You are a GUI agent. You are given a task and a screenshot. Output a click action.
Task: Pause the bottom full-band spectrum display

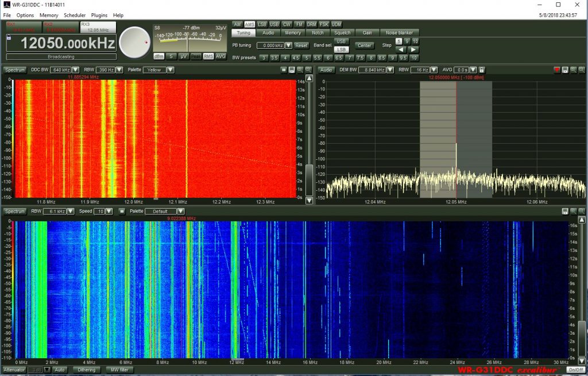point(122,212)
